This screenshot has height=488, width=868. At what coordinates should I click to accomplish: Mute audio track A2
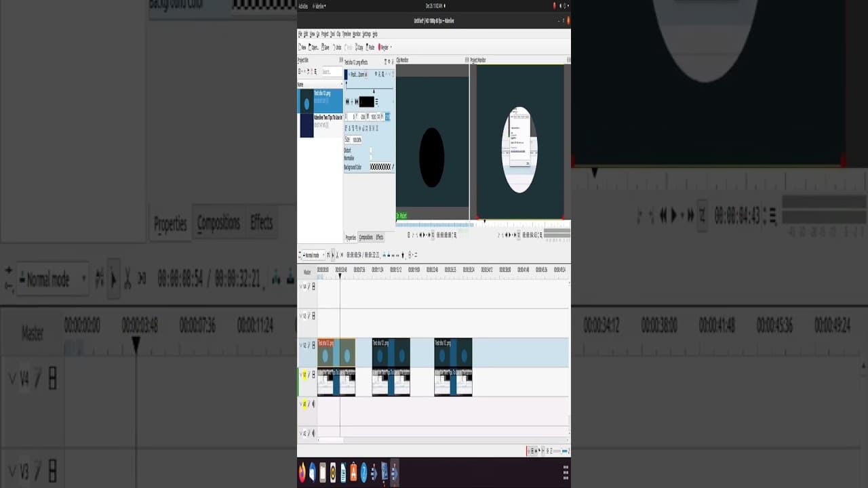pyautogui.click(x=313, y=433)
